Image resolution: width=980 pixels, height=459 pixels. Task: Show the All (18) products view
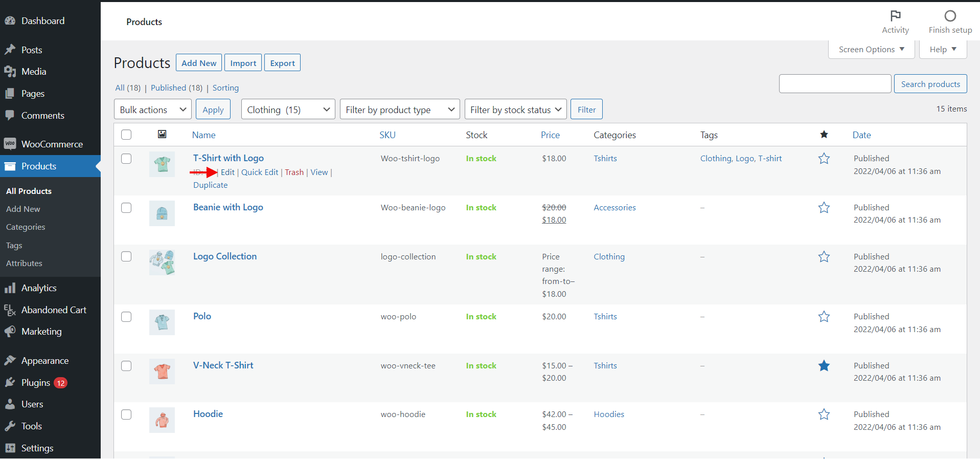(x=128, y=88)
